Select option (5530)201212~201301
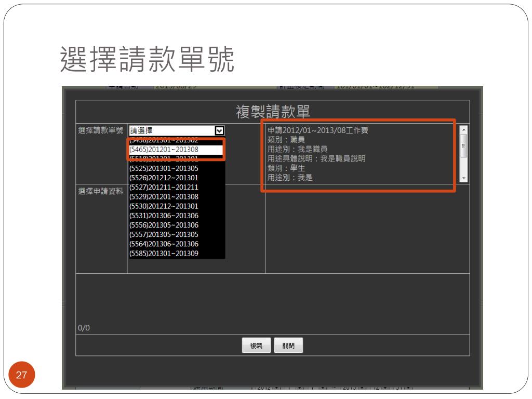The width and height of the screenshot is (532, 399). click(177, 207)
